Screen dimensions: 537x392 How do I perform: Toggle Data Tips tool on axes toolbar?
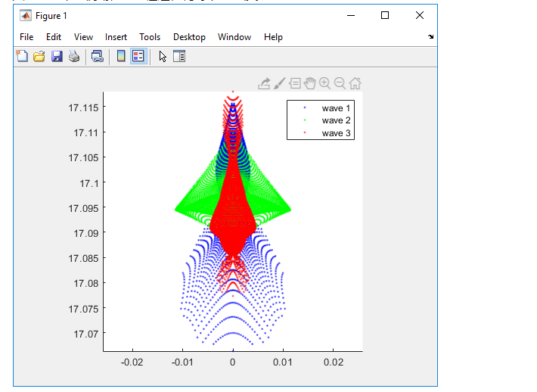(x=295, y=83)
